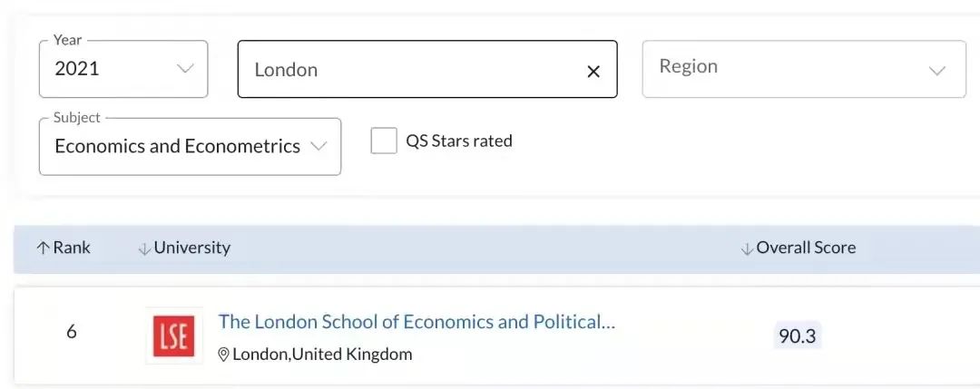Click the 90.3 overall score value
Viewport: 980px width, 389px height.
[x=797, y=336]
